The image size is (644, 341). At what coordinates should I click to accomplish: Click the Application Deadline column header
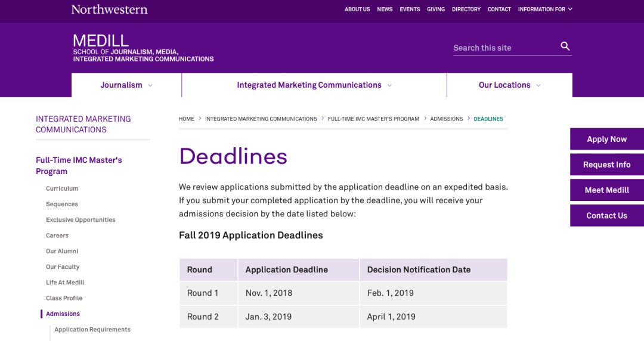[299, 269]
